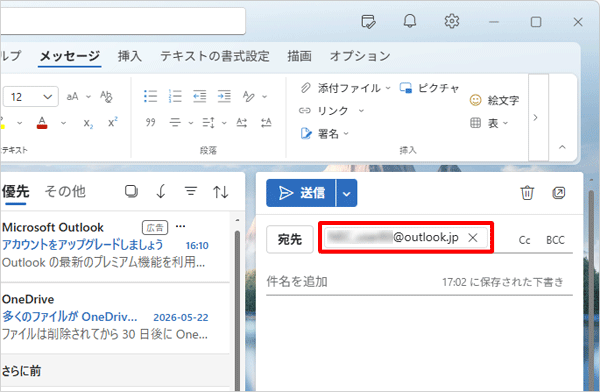Insert a quote block
The width and height of the screenshot is (600, 392).
pyautogui.click(x=150, y=122)
